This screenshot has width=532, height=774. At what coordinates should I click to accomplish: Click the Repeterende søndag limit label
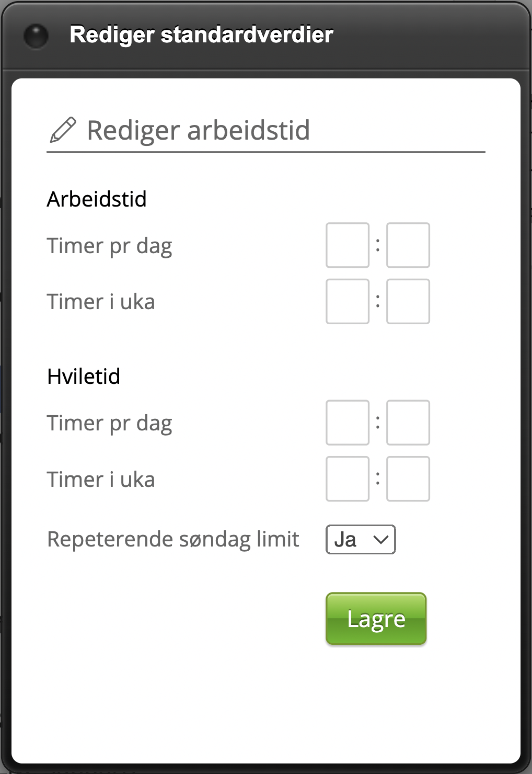tap(173, 539)
